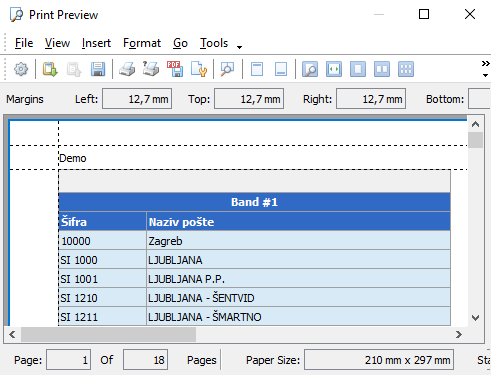This screenshot has width=491, height=375.
Task: Click the open document icon in the toolbar
Action: (50, 69)
